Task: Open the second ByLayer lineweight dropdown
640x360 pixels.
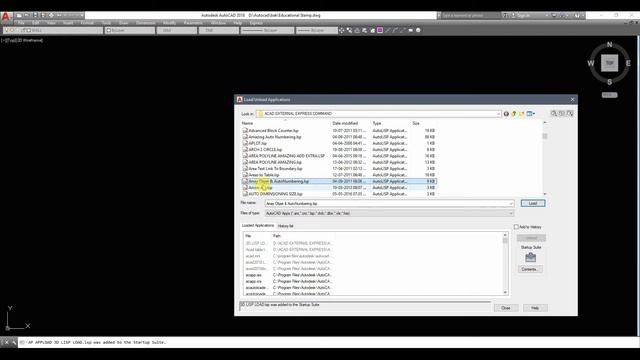Action: (317, 30)
